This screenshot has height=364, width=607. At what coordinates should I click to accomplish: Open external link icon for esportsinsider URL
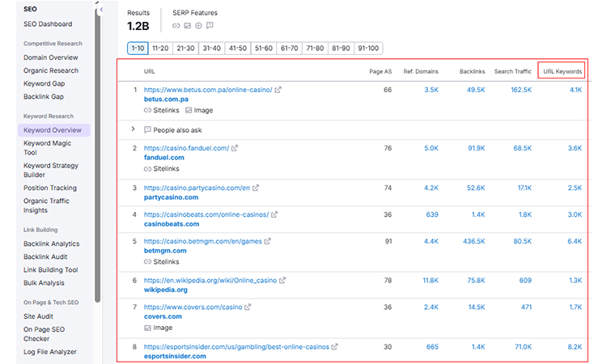click(x=334, y=347)
